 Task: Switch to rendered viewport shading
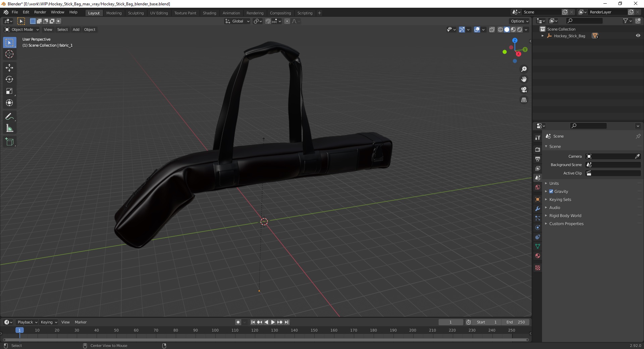[x=520, y=30]
